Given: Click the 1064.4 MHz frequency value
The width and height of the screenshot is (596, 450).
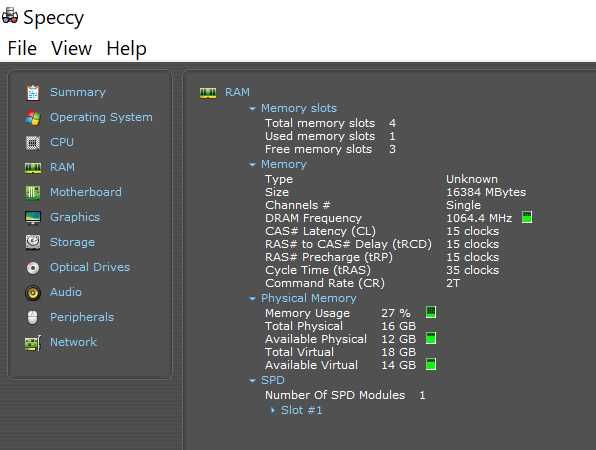Looking at the screenshot, I should [x=479, y=218].
